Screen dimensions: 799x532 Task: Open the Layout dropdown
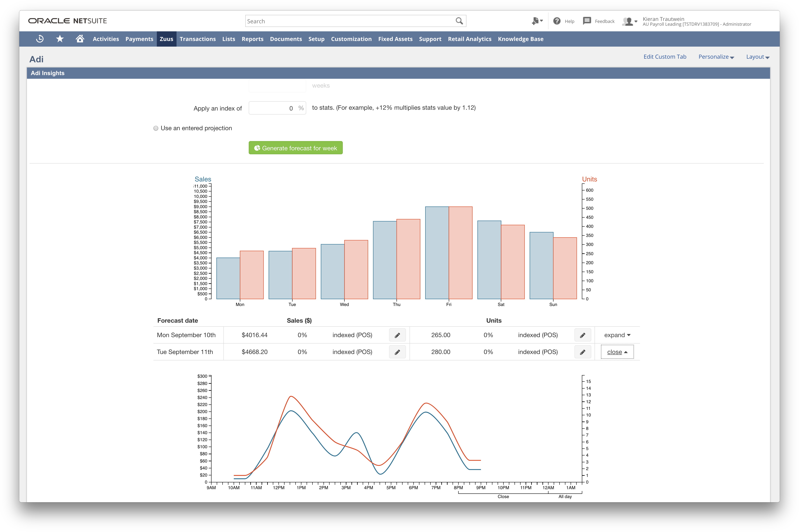pyautogui.click(x=757, y=57)
